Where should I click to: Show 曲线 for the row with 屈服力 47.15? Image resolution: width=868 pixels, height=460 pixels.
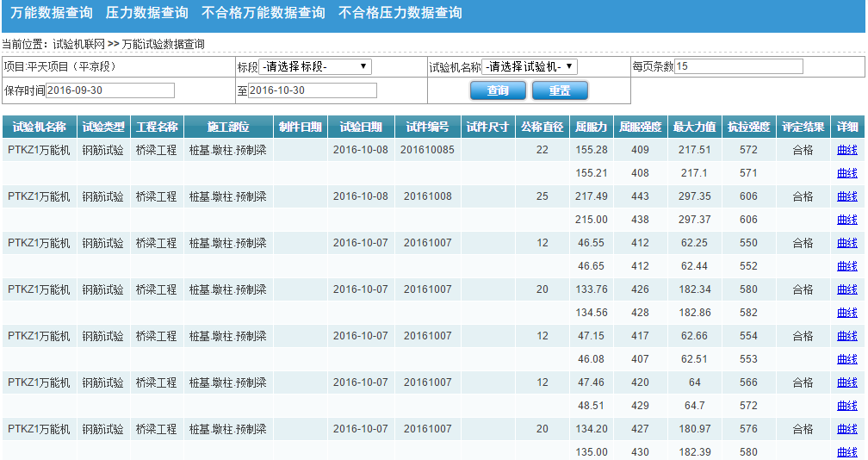point(847,336)
